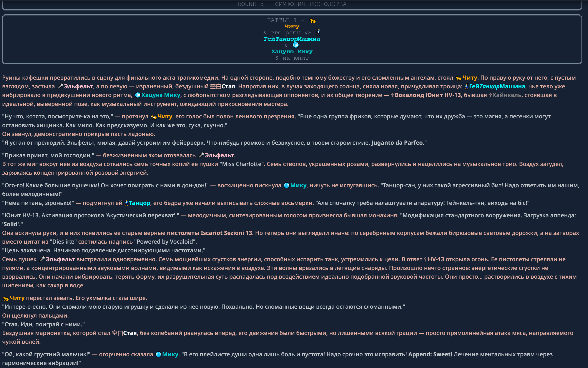
Task: Click globe icon after 'огорченно сказала'
Action: (158, 355)
